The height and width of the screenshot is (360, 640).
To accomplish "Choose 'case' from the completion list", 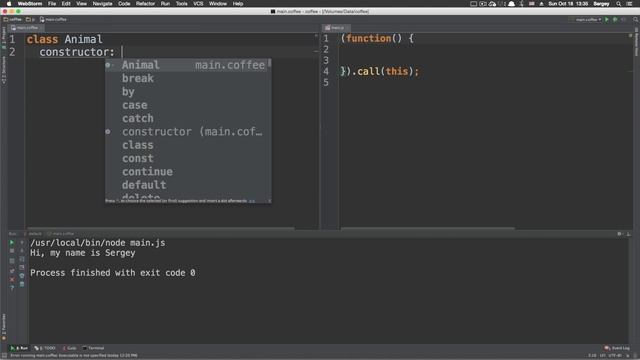I will tap(187, 105).
